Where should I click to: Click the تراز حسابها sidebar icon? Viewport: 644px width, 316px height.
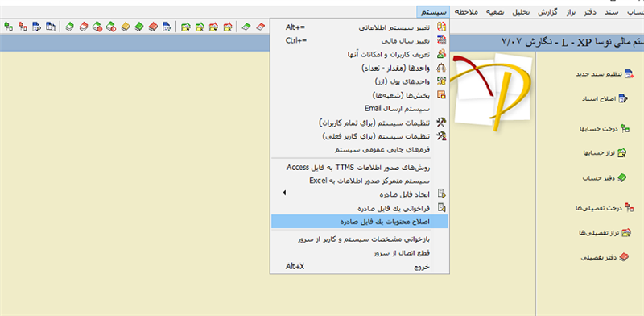(622, 153)
